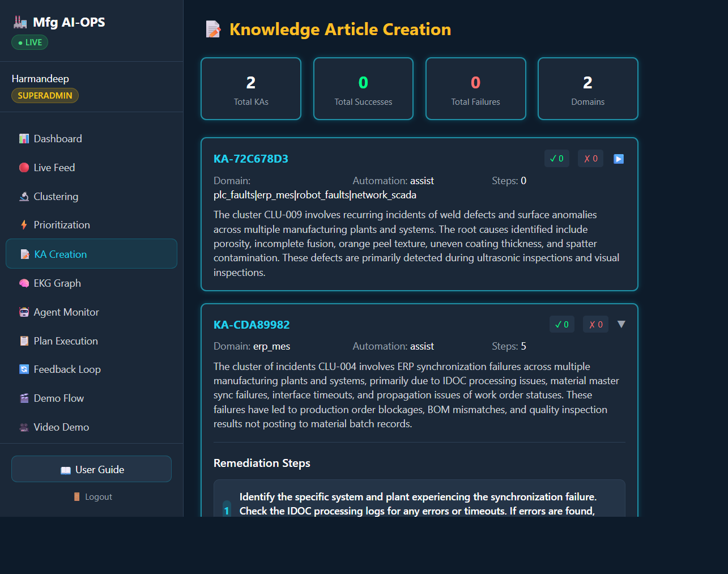The height and width of the screenshot is (574, 728).
Task: Click the Prioritization lightning bolt icon
Action: 24,225
